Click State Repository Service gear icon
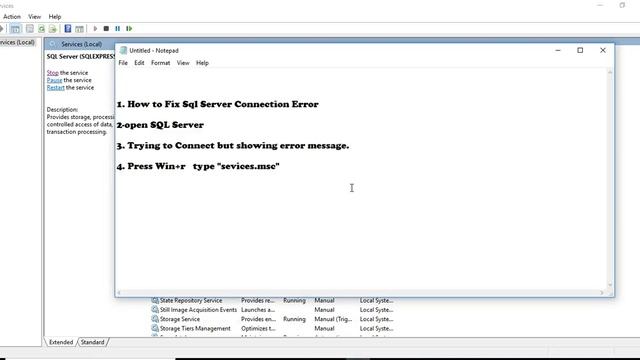Image resolution: width=640 pixels, height=360 pixels. (155, 300)
